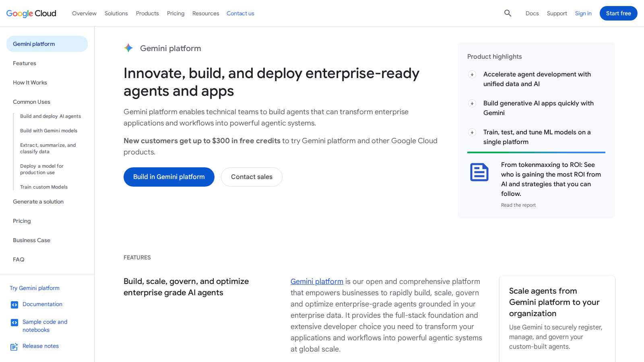This screenshot has height=362, width=644.
Task: Open the Docs link
Action: 532,13
